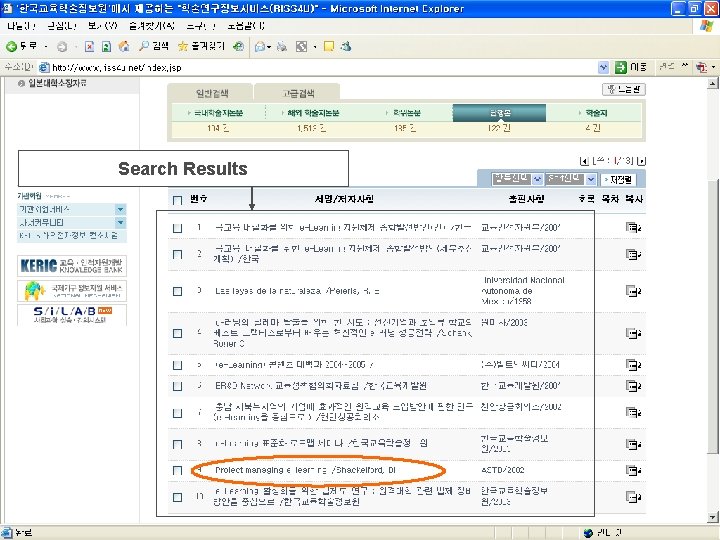Open detail icon for result row 10
The image size is (720, 540).
click(x=633, y=497)
